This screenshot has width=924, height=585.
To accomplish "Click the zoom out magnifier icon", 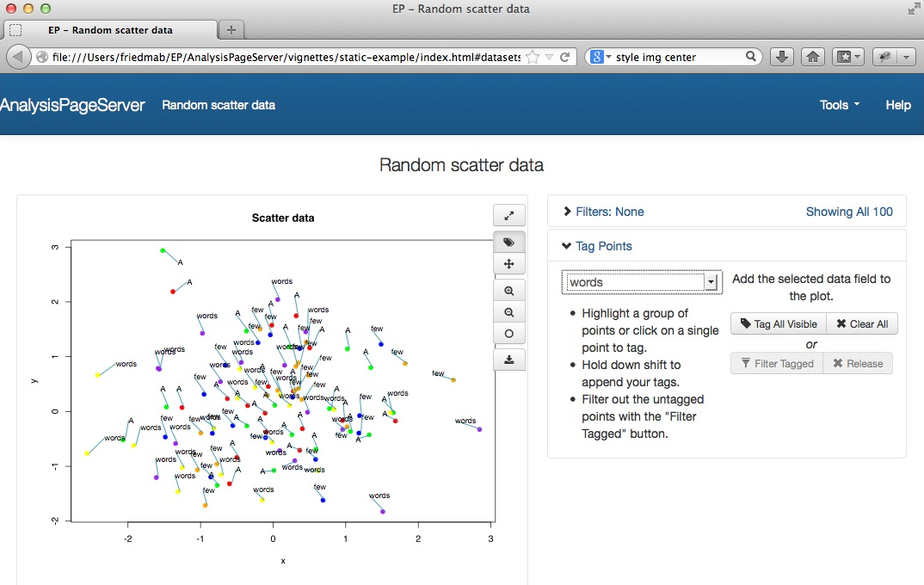I will 508,312.
